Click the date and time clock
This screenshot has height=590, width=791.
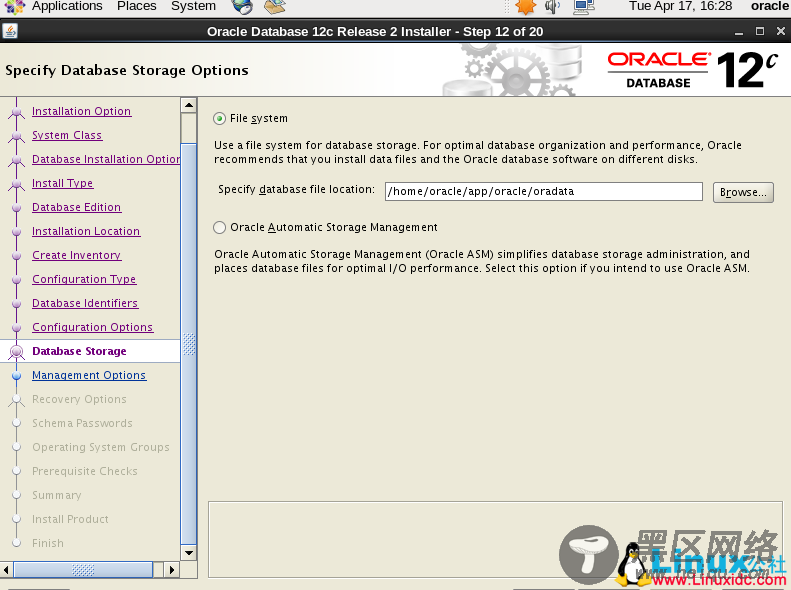pyautogui.click(x=680, y=6)
